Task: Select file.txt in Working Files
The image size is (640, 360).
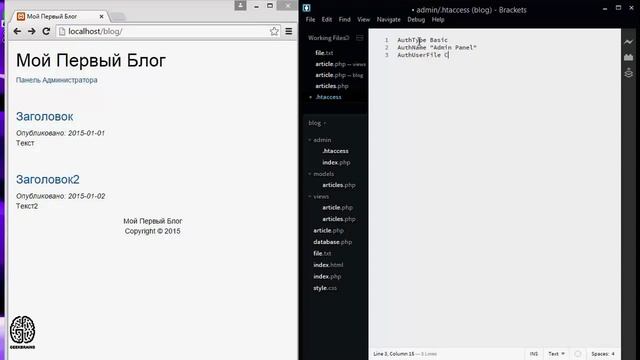Action: [x=324, y=53]
